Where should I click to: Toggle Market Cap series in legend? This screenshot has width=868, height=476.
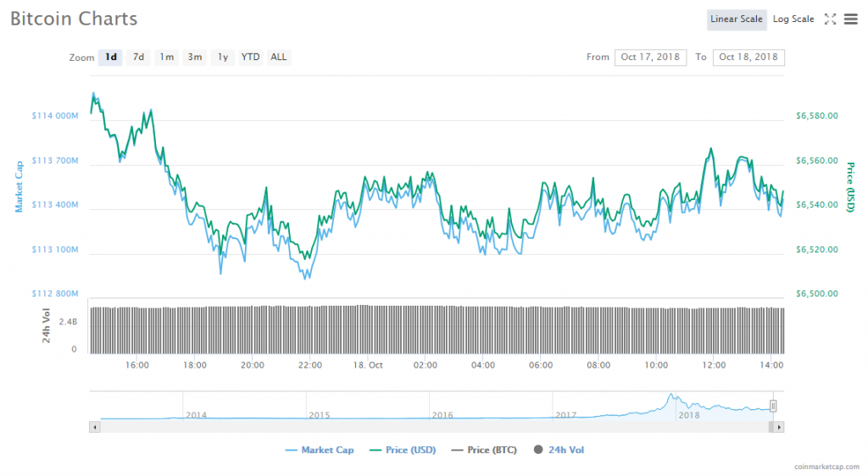click(320, 450)
